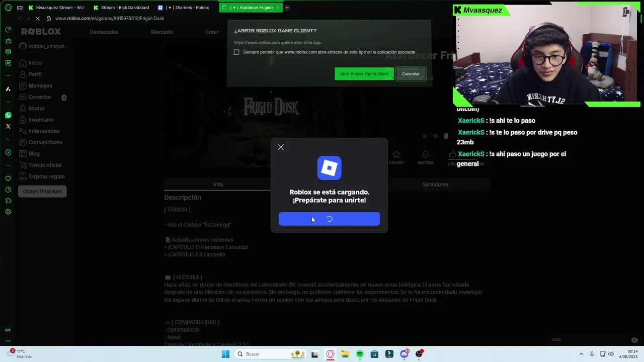Stop page loading with the X button
The image size is (644, 362).
click(38, 19)
